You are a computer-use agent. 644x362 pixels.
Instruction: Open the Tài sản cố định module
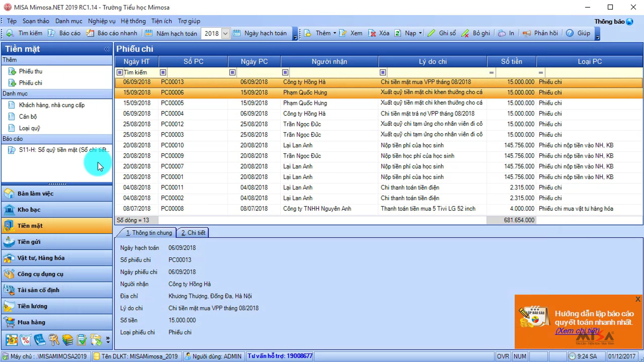click(x=57, y=290)
